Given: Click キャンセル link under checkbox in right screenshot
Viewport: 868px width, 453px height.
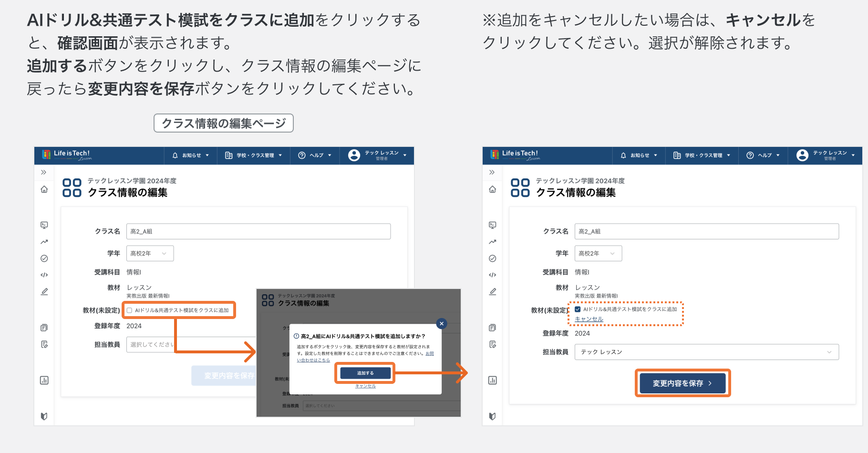Looking at the screenshot, I should click(x=589, y=319).
